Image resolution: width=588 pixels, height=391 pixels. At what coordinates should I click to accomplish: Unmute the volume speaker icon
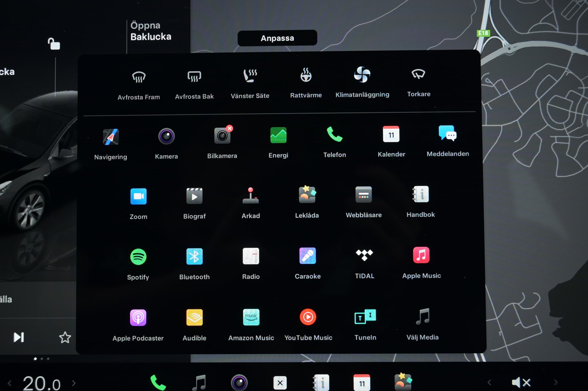point(521,382)
